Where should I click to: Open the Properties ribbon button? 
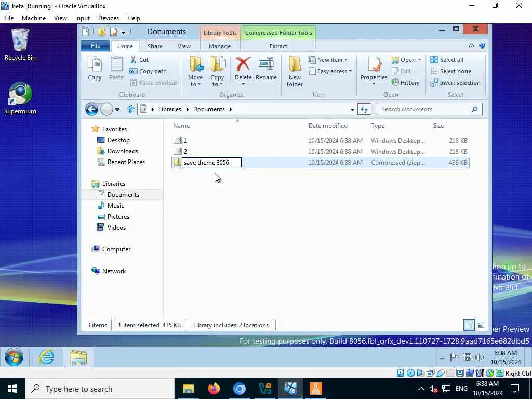(x=374, y=71)
